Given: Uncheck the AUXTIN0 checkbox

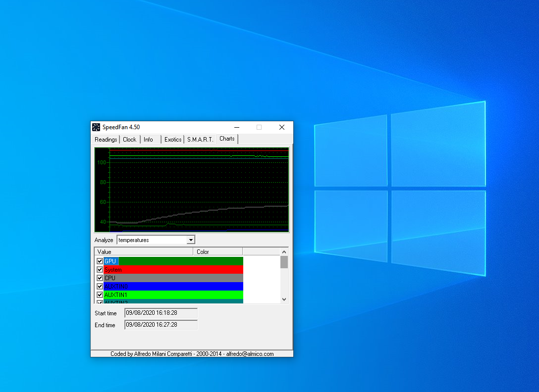Looking at the screenshot, I should [100, 287].
